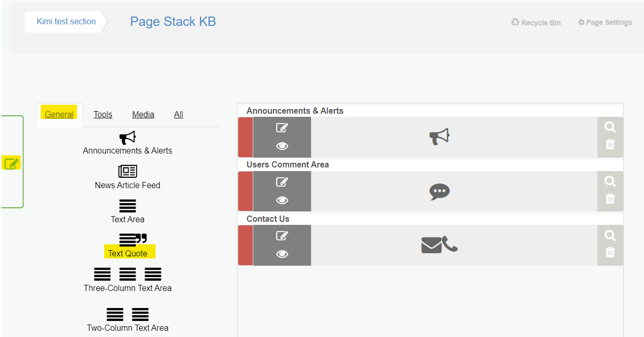Choose the Text Quote icon with quotation marks
644x337 pixels.
coord(133,239)
